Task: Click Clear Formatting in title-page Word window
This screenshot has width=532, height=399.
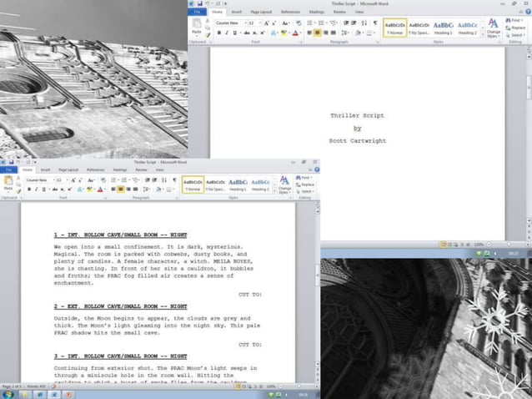Action: point(299,23)
